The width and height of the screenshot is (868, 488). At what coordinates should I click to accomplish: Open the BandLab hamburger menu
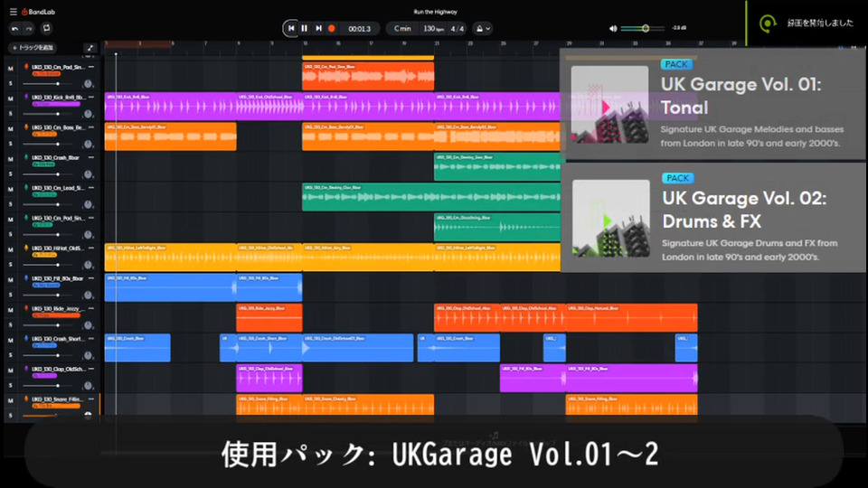[x=14, y=12]
